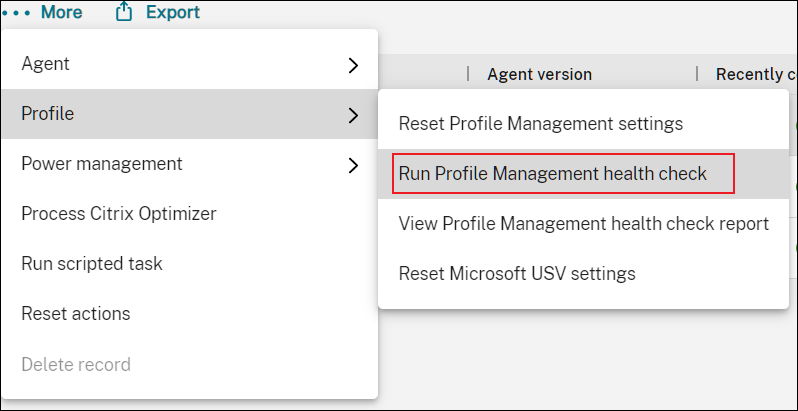The image size is (798, 411).
Task: Click the Export text button
Action: coord(172,13)
